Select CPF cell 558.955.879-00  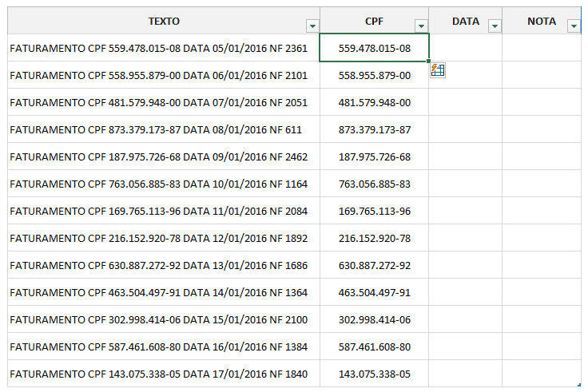click(x=374, y=75)
